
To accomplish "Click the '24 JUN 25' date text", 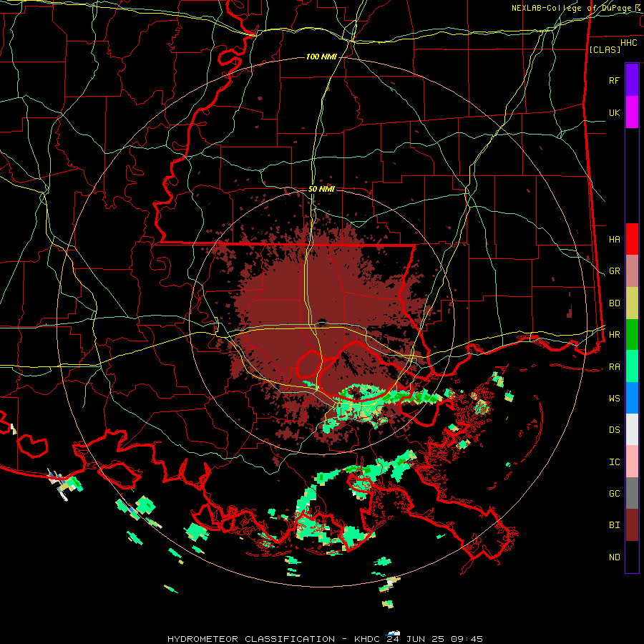I will (x=416, y=639).
